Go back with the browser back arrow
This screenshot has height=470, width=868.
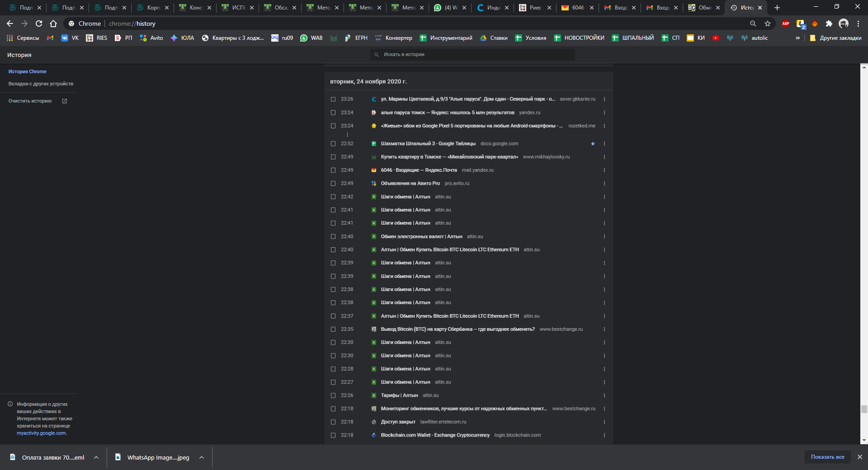[10, 23]
